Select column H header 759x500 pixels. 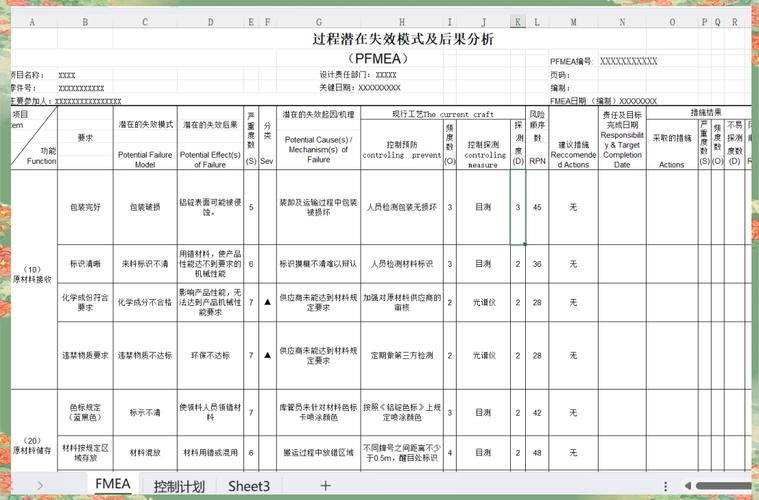pyautogui.click(x=402, y=22)
